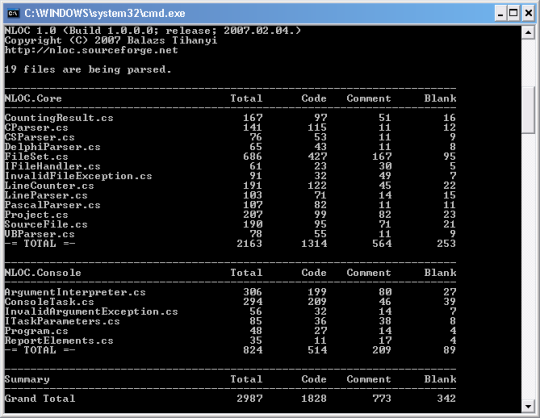The height and width of the screenshot is (418, 540).
Task: Click ConsoleTask.cs total value 294
Action: pyautogui.click(x=253, y=302)
